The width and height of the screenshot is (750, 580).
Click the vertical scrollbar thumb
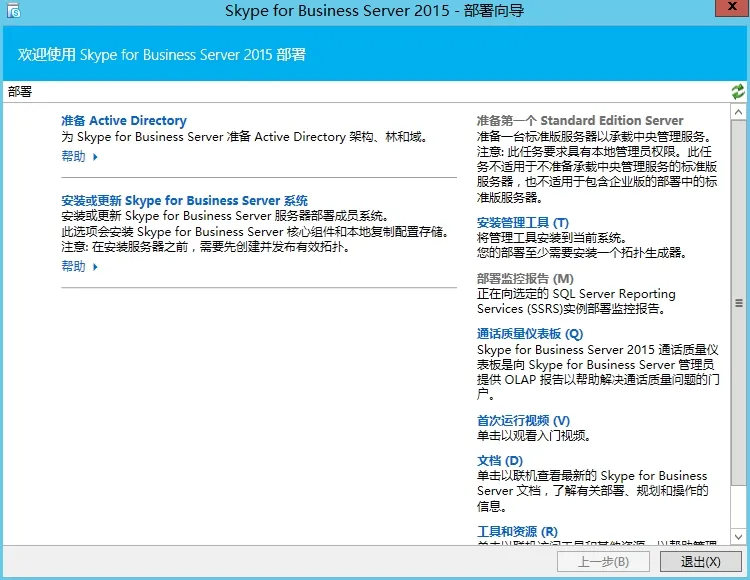pyautogui.click(x=738, y=303)
